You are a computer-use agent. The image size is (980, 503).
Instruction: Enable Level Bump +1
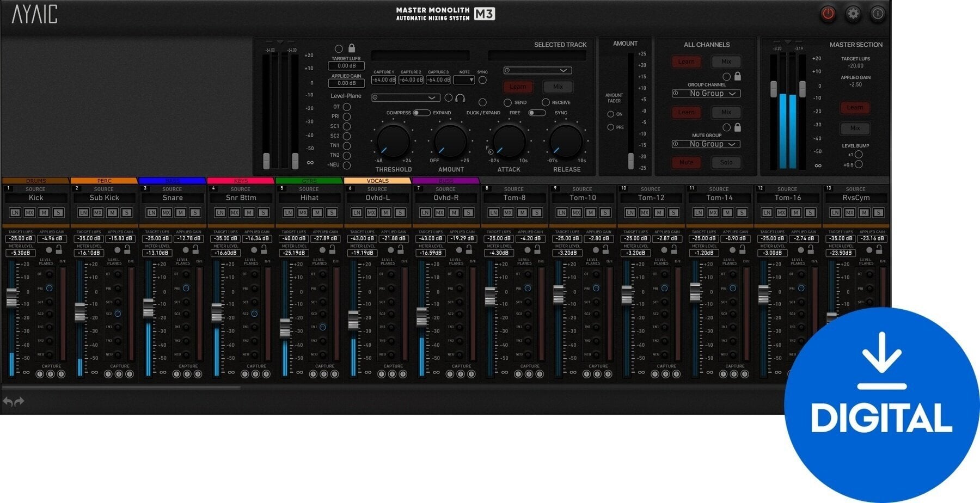point(859,155)
